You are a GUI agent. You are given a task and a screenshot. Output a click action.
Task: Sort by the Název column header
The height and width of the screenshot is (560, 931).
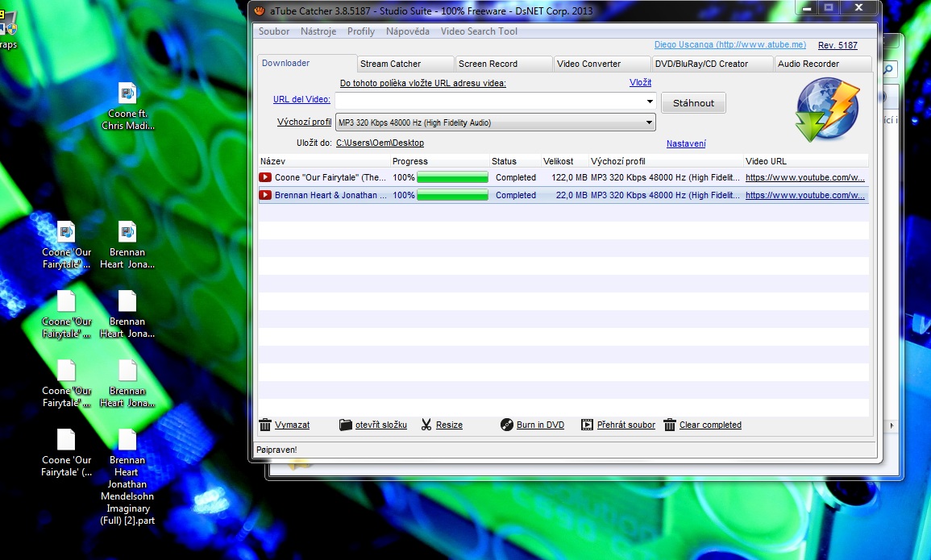324,161
